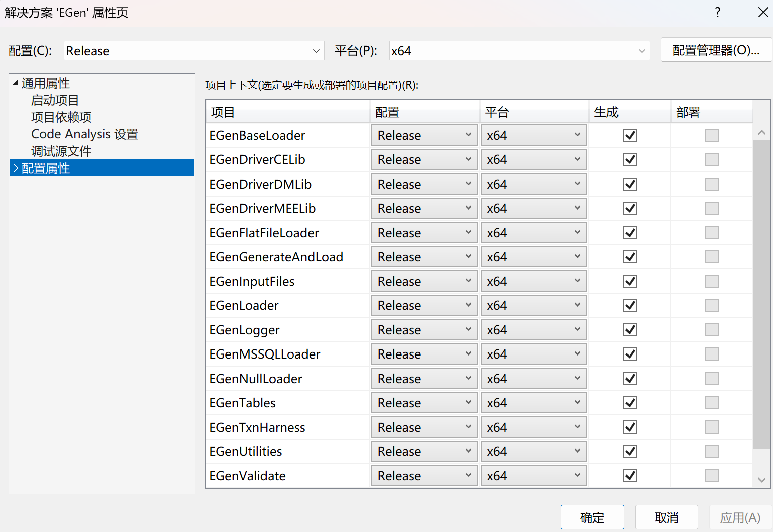Toggle the build checkbox for EGenLogger
This screenshot has width=773, height=532.
coord(630,329)
